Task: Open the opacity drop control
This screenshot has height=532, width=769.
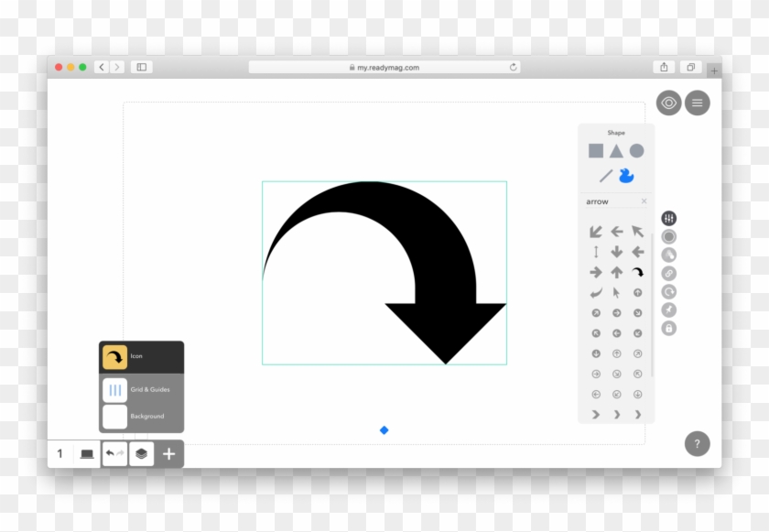Action: pyautogui.click(x=668, y=255)
